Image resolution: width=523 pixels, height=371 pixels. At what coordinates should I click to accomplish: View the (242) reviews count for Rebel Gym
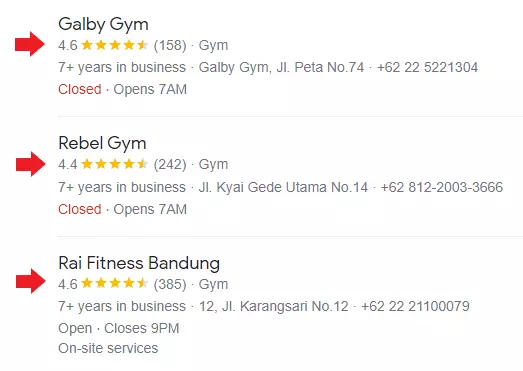point(170,164)
